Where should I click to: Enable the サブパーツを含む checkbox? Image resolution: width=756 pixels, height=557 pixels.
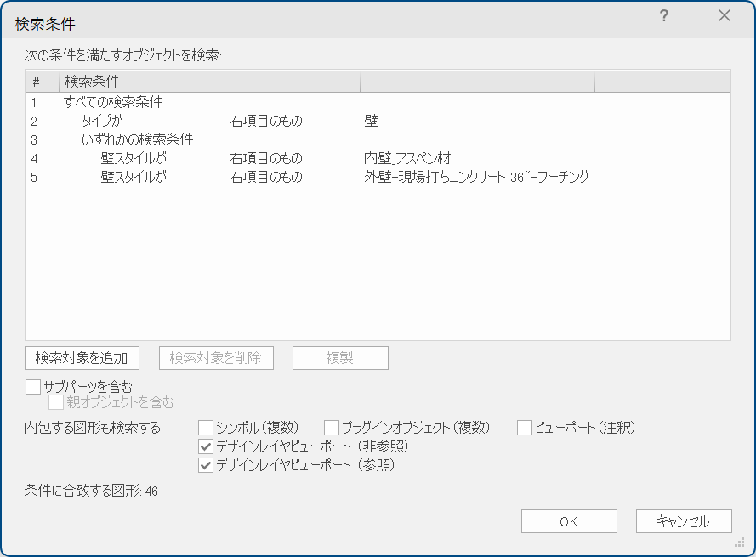coord(33,387)
